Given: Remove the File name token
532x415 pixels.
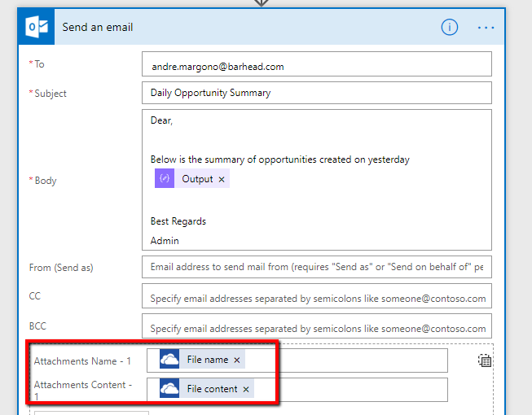Looking at the screenshot, I should 237,360.
